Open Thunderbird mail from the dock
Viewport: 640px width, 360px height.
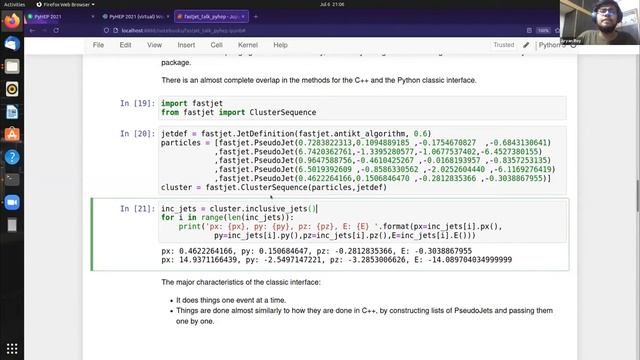[x=12, y=44]
